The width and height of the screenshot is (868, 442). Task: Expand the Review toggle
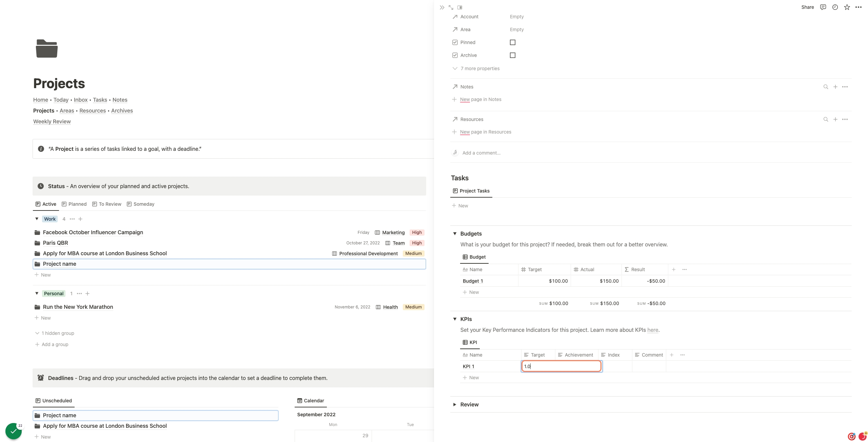455,404
